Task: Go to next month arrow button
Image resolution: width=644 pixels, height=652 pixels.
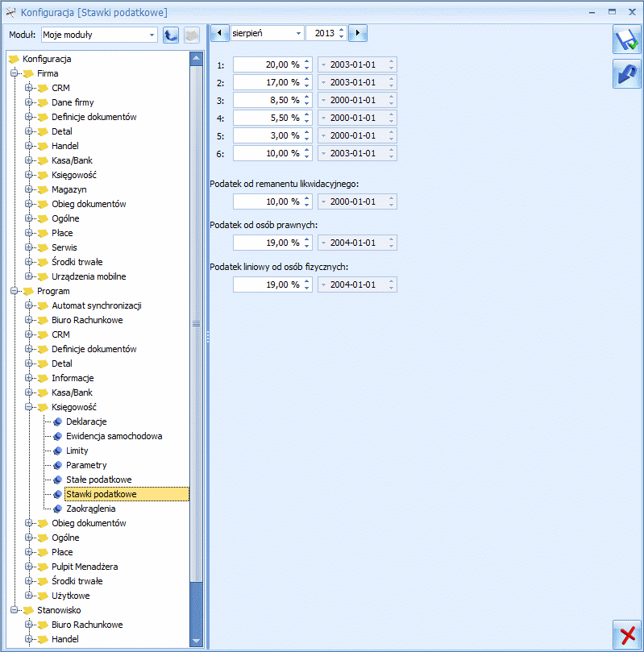Action: point(358,33)
